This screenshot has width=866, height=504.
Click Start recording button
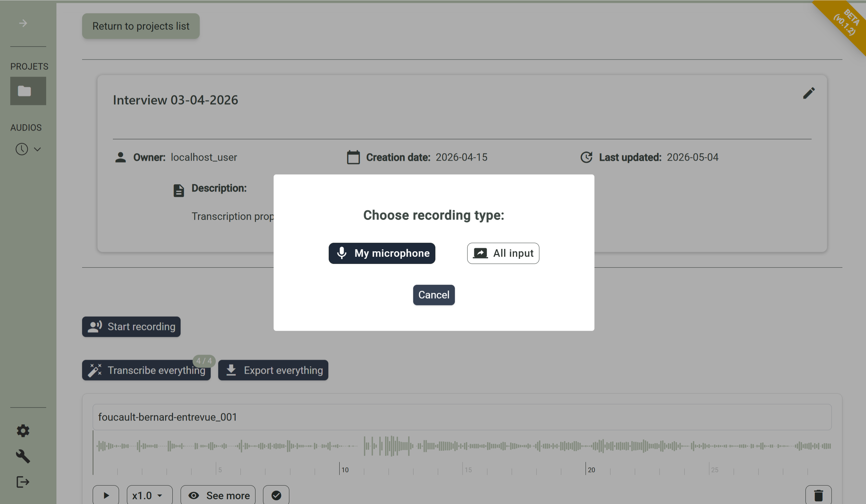pos(131,327)
